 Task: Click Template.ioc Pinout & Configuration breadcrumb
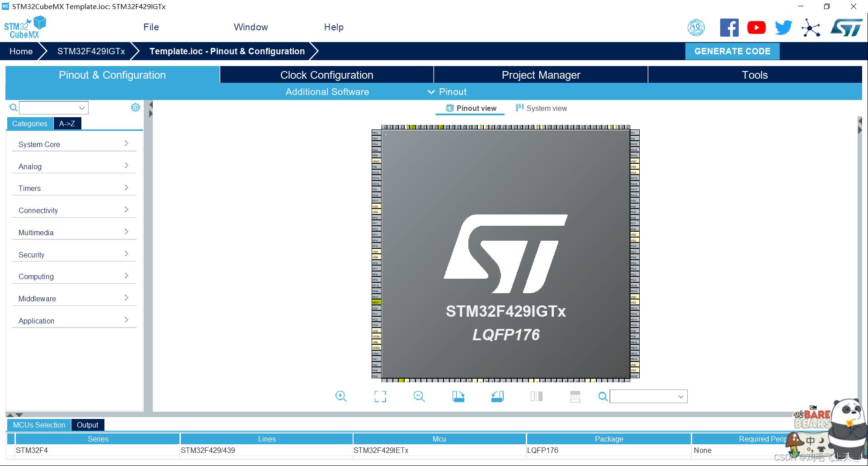pyautogui.click(x=227, y=51)
